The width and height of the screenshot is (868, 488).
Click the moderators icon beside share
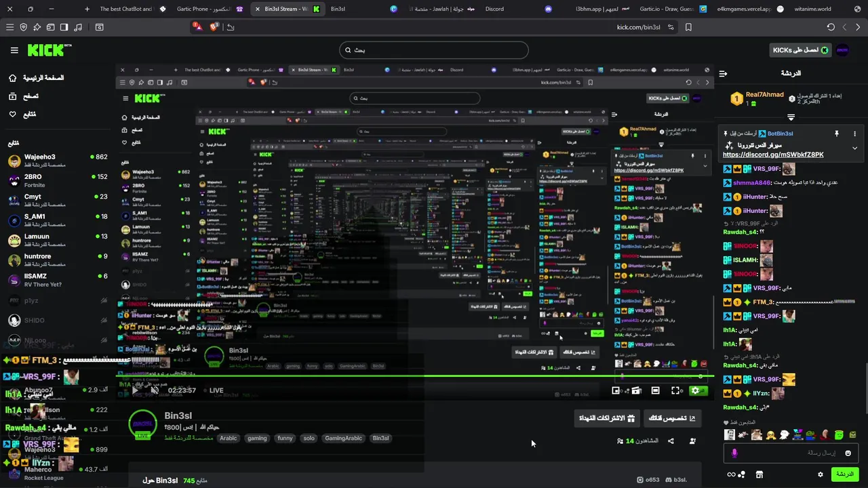tap(692, 441)
